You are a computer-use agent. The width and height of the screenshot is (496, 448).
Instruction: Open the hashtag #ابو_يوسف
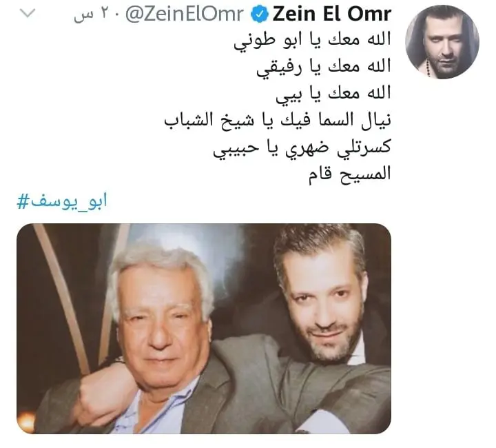[62, 201]
